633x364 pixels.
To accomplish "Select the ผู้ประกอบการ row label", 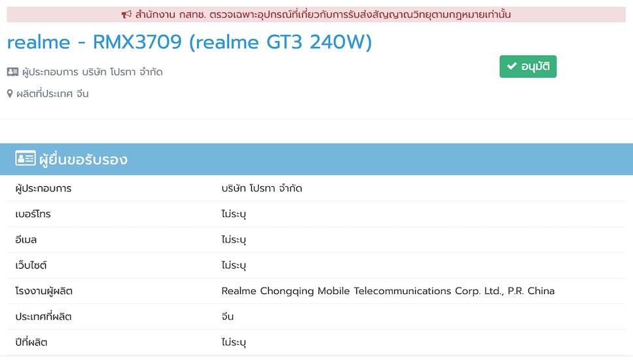I will tap(43, 188).
